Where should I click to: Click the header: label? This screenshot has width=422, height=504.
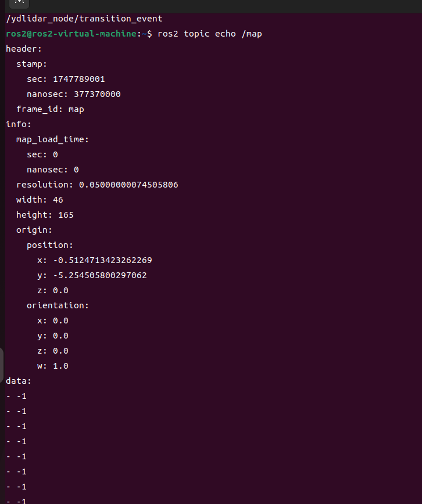(x=24, y=49)
